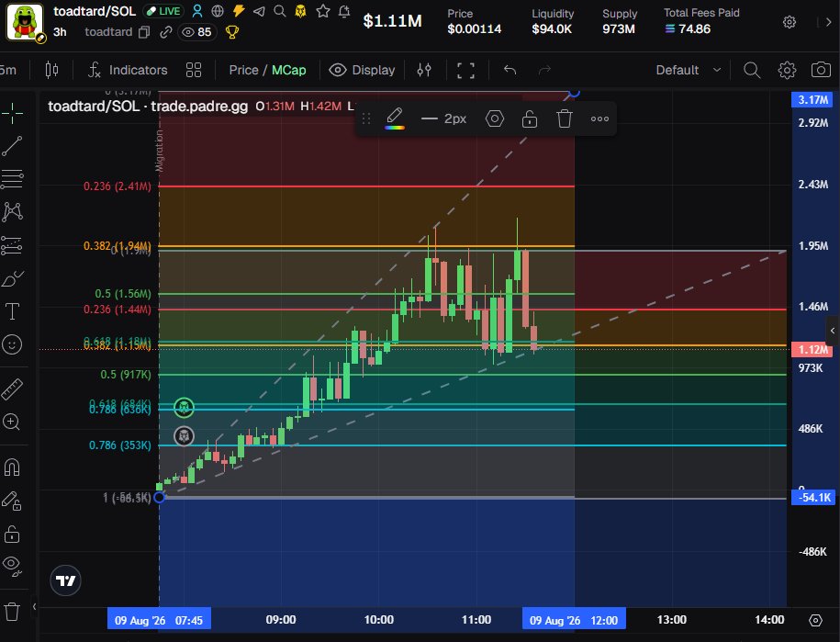Open the candlestick chart style menu

coord(51,70)
